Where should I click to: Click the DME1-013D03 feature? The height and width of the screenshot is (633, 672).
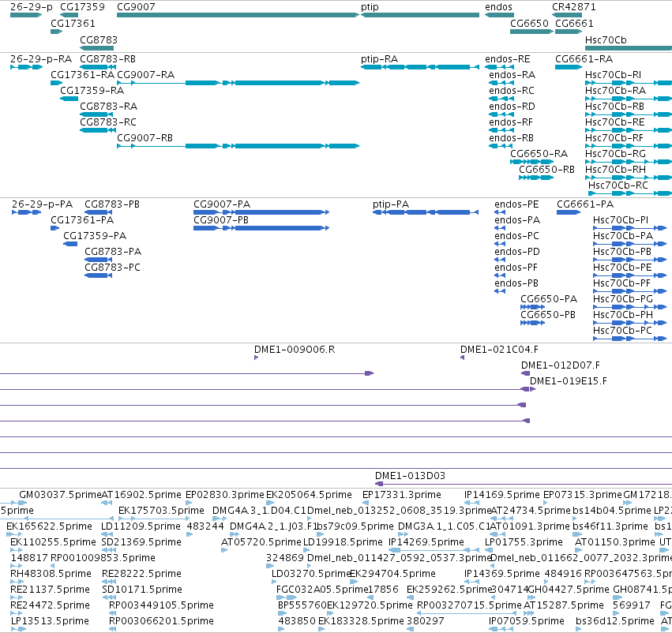[x=523, y=484]
